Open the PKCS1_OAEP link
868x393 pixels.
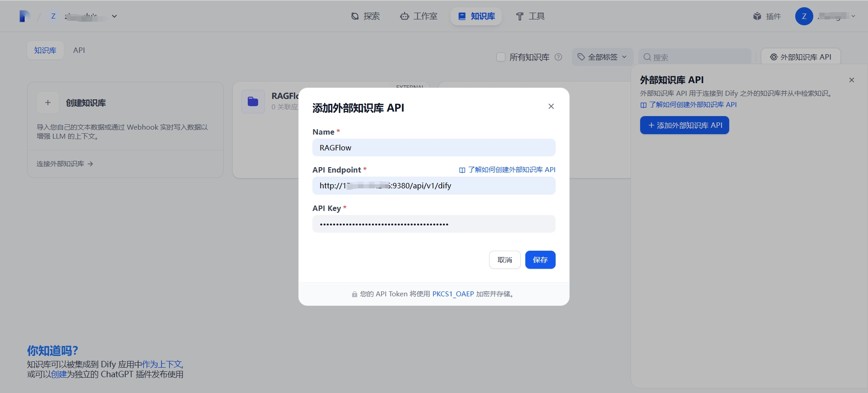pos(453,294)
